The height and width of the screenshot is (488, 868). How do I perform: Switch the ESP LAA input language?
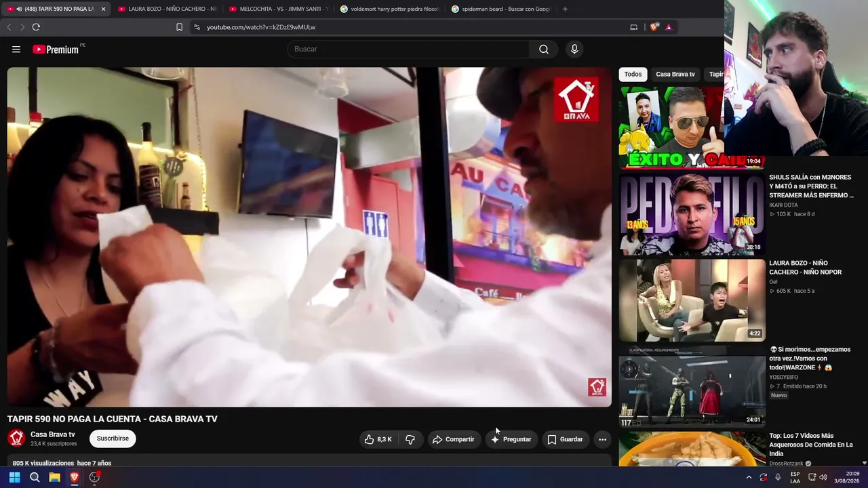point(795,477)
